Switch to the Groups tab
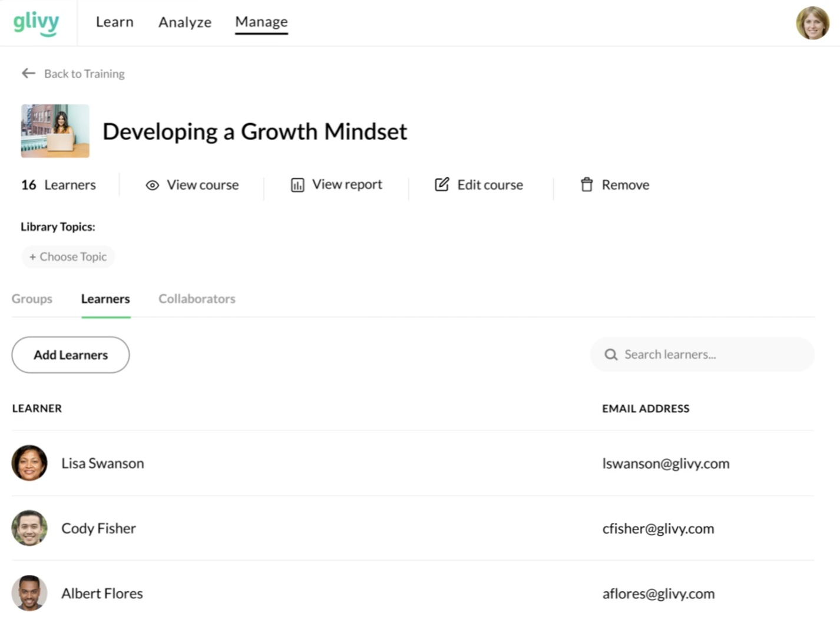The height and width of the screenshot is (619, 840). pos(32,299)
